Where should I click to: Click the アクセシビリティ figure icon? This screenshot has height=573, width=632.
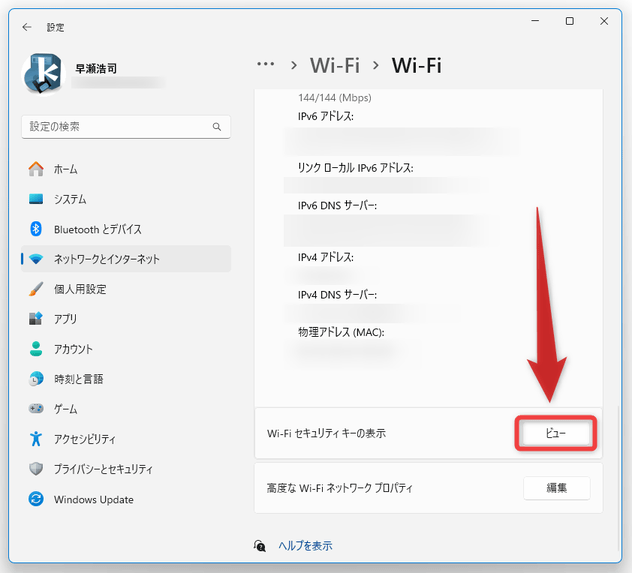point(36,439)
